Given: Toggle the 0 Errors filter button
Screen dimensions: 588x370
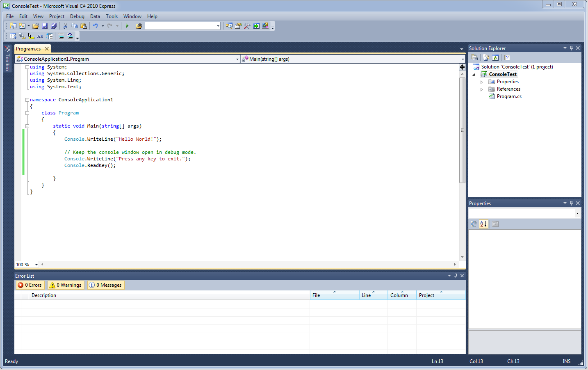Looking at the screenshot, I should click(30, 285).
